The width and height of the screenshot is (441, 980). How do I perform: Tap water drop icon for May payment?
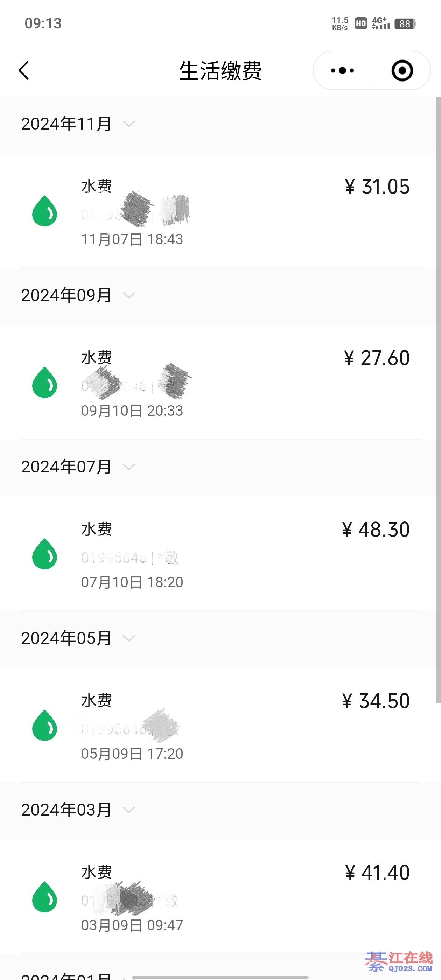click(x=44, y=726)
